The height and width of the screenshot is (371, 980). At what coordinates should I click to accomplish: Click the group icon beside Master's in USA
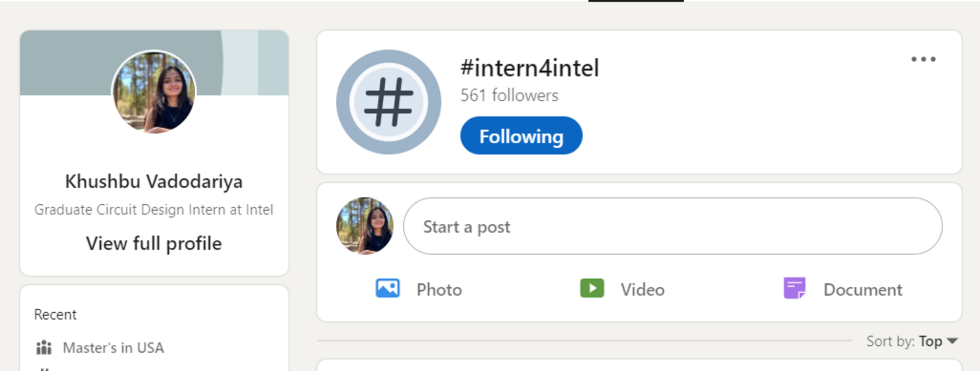click(44, 348)
